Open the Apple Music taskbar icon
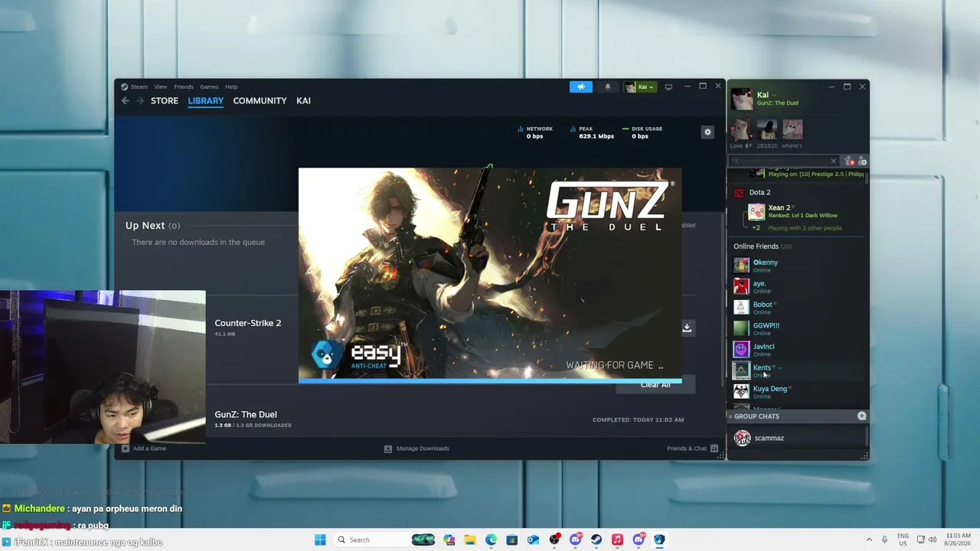 pyautogui.click(x=617, y=540)
